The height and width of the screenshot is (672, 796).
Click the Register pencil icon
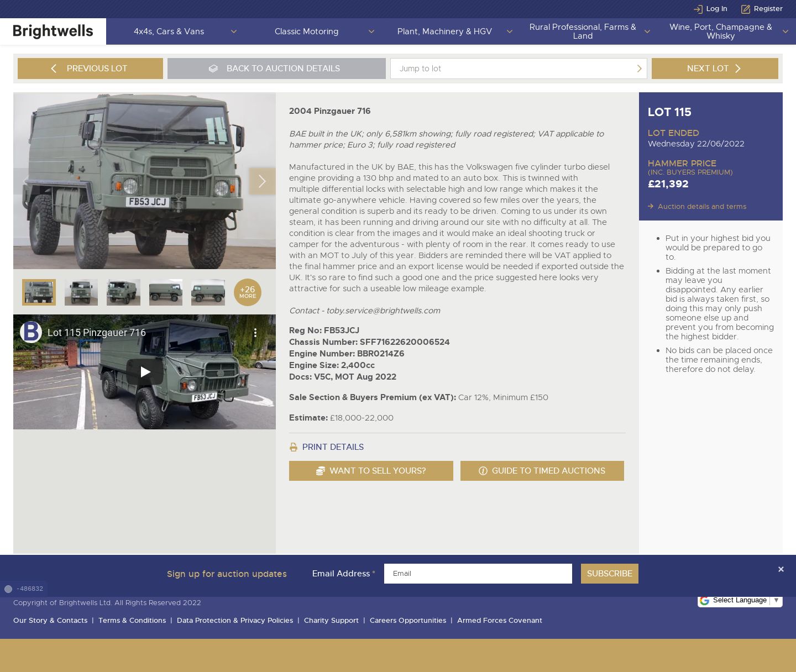pyautogui.click(x=746, y=9)
